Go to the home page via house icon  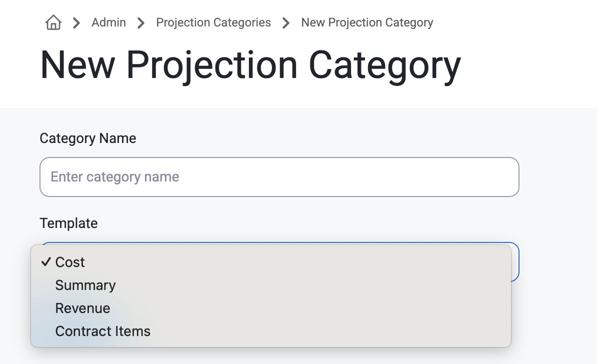click(x=53, y=22)
